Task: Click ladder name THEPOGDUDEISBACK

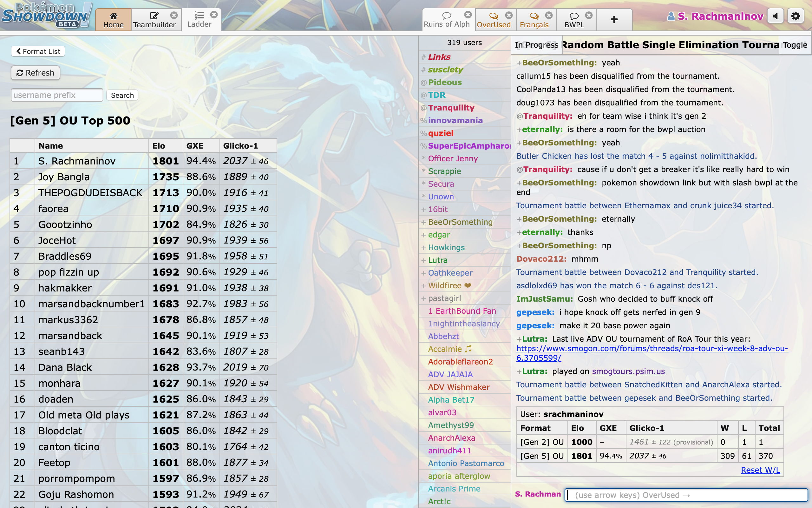Action: tap(90, 193)
